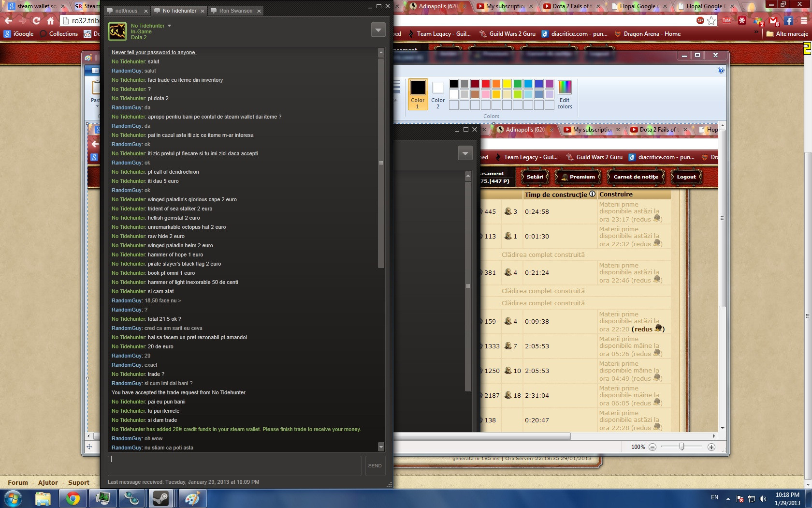The image size is (812, 508).
Task: Click the Paint help icon
Action: click(x=721, y=71)
